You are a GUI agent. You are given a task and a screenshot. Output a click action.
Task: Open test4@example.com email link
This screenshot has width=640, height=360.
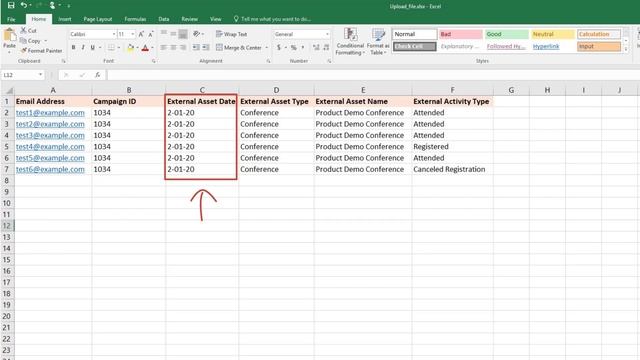(50, 147)
